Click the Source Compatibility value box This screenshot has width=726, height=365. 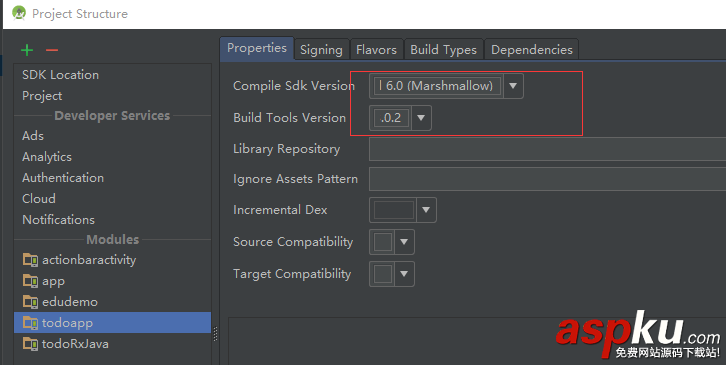383,242
